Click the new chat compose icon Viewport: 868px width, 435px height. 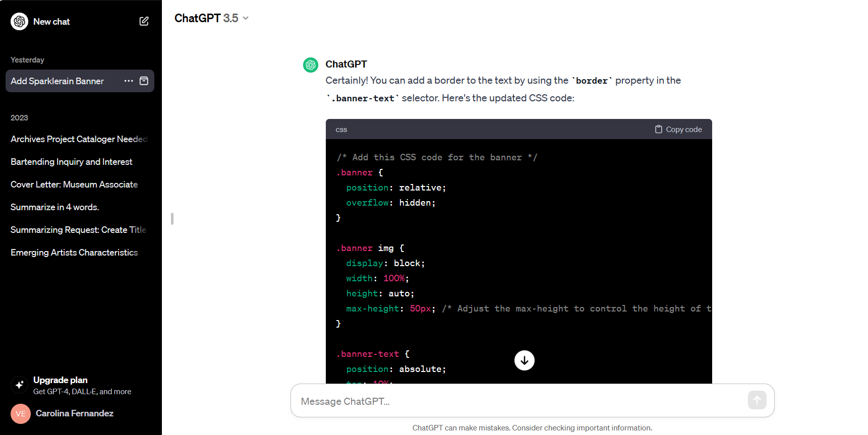click(144, 21)
